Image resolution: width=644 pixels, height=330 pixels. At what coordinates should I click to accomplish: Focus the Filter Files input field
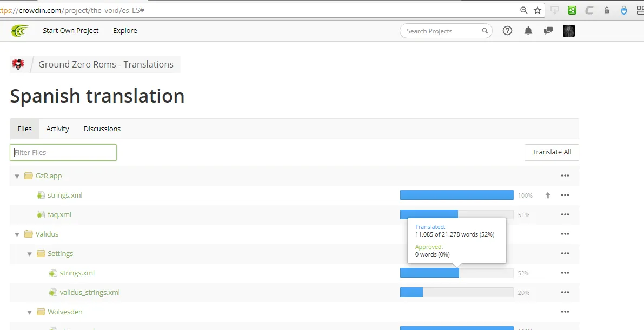[x=63, y=152]
